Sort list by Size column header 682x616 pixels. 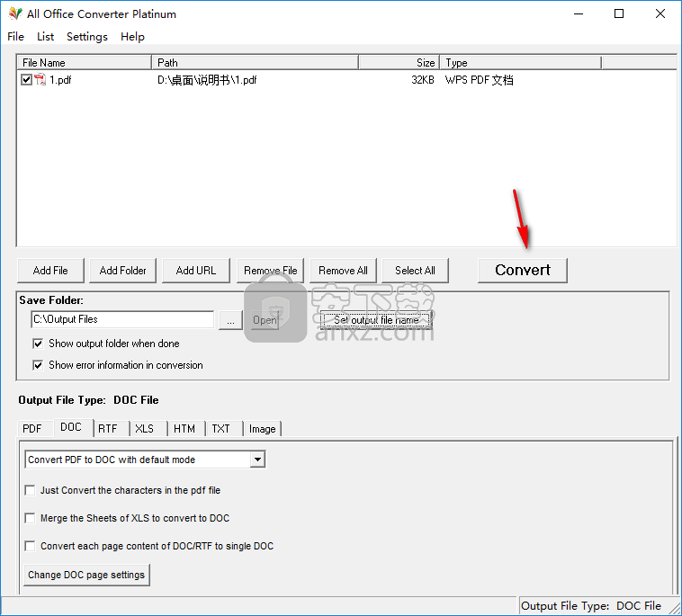399,63
